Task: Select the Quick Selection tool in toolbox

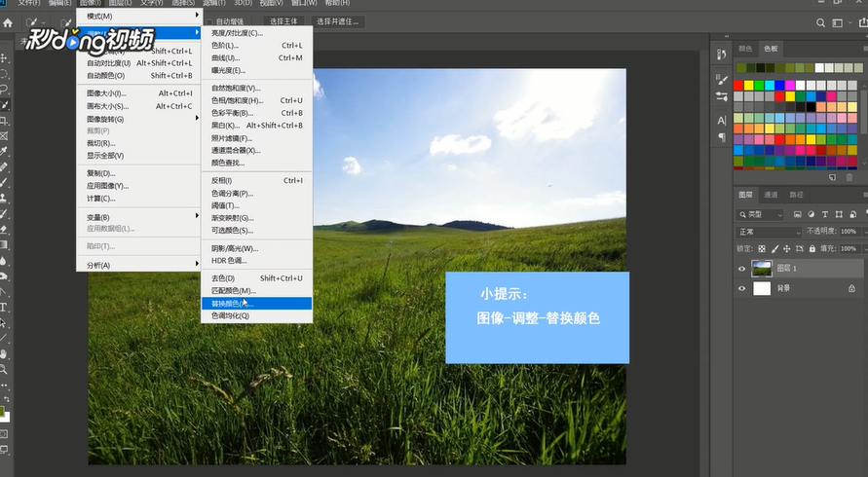Action: 4,104
